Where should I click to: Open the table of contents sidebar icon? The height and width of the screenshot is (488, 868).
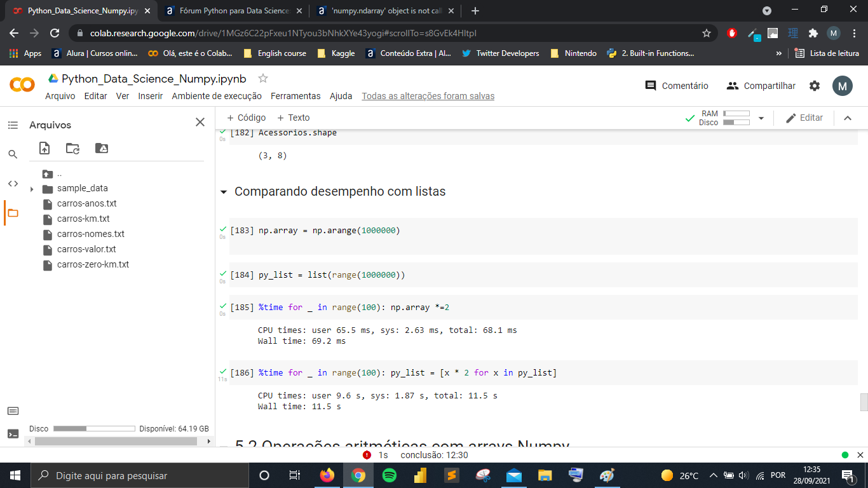click(13, 125)
